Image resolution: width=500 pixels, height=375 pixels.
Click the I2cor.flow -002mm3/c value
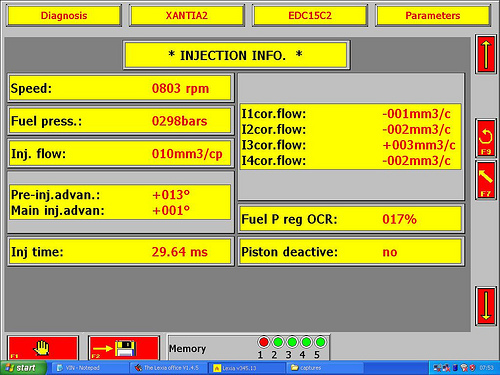pos(417,129)
